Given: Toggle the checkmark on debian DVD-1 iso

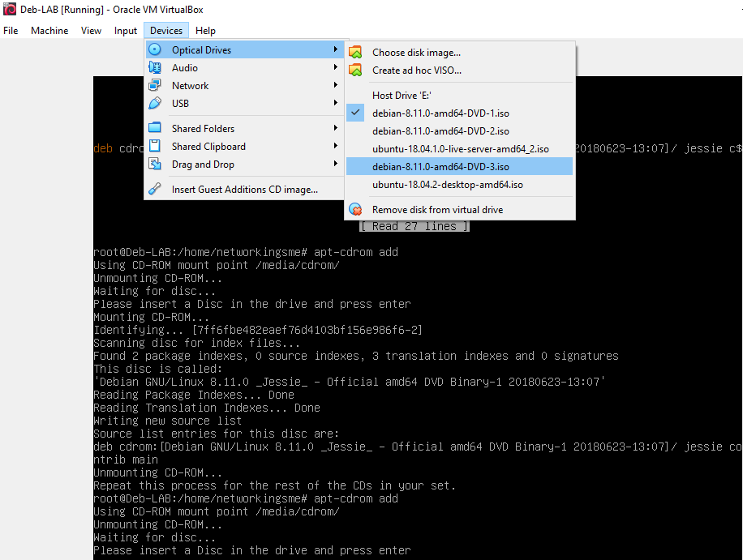Looking at the screenshot, I should coord(354,113).
